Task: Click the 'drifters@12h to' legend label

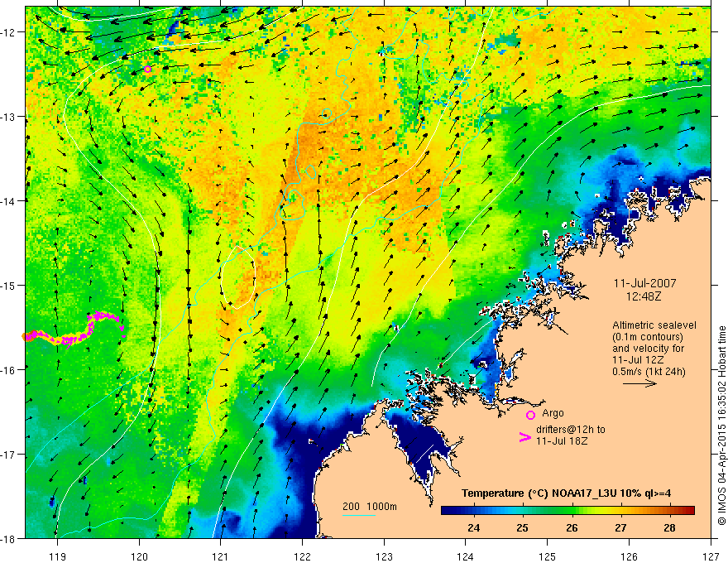Action: (571, 430)
